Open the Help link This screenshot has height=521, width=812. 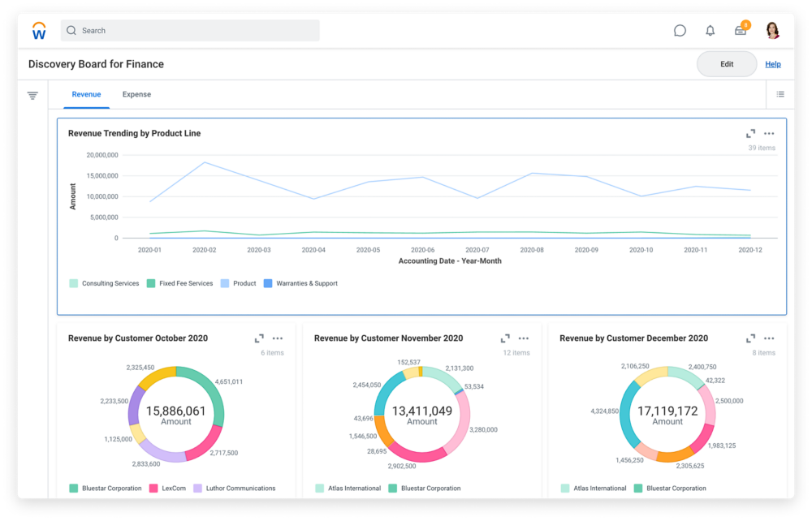pyautogui.click(x=773, y=64)
